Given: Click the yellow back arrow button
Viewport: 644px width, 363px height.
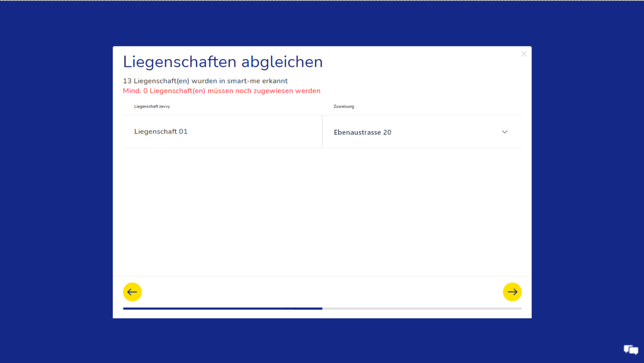Looking at the screenshot, I should pos(132,292).
